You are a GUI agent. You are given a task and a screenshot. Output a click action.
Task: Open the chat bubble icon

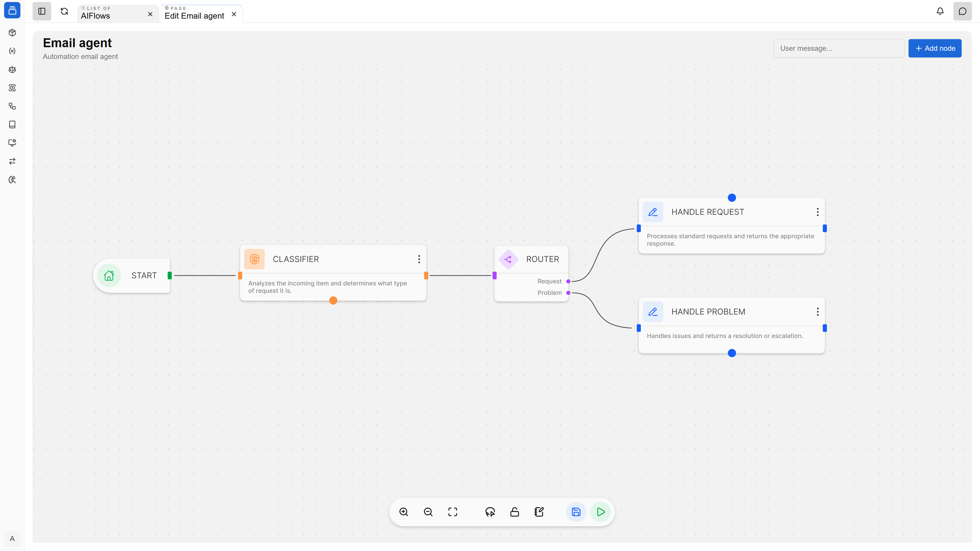pos(962,11)
